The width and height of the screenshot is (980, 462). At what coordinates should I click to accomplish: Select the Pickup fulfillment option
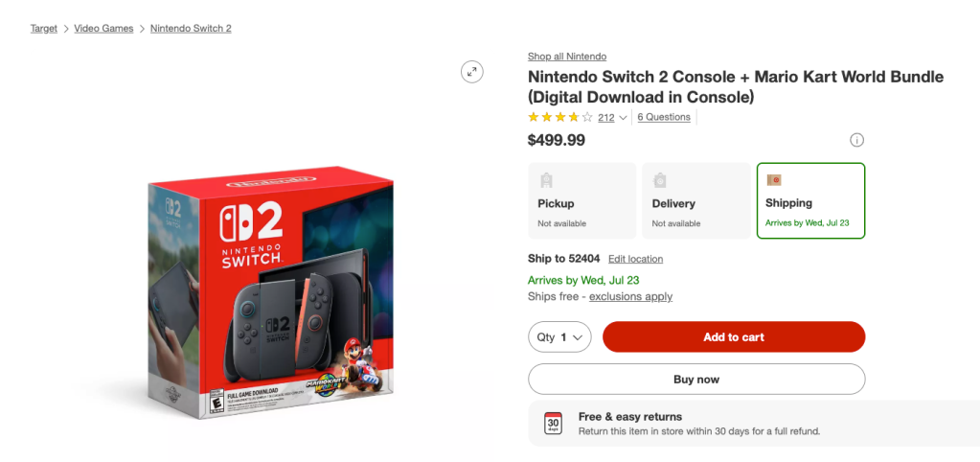[x=582, y=200]
